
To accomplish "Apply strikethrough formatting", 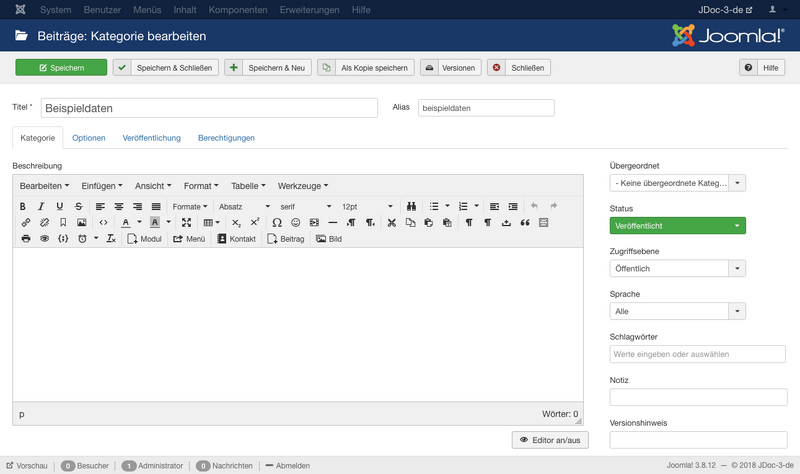I will [x=78, y=206].
